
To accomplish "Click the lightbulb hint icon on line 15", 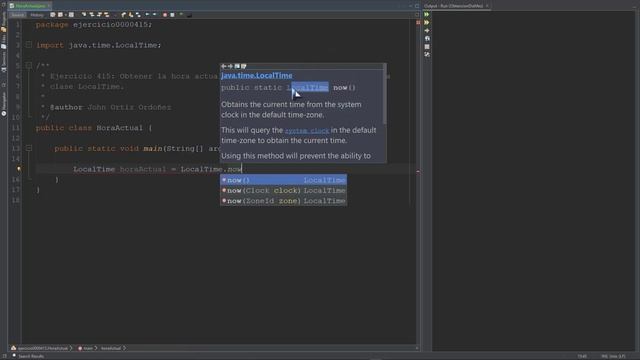I will (x=18, y=169).
